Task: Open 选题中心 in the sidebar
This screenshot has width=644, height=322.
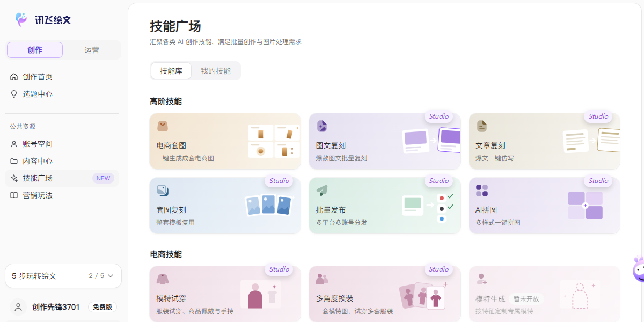Action: pyautogui.click(x=62, y=94)
